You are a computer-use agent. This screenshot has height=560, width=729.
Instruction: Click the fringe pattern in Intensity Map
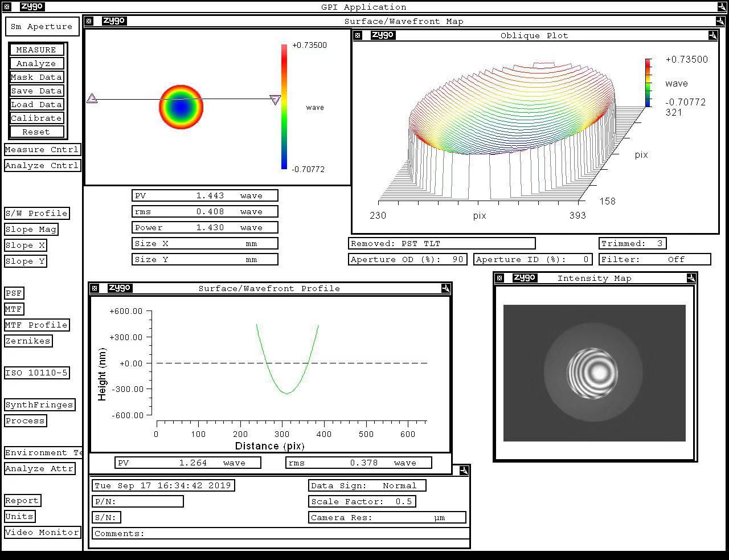[x=593, y=373]
